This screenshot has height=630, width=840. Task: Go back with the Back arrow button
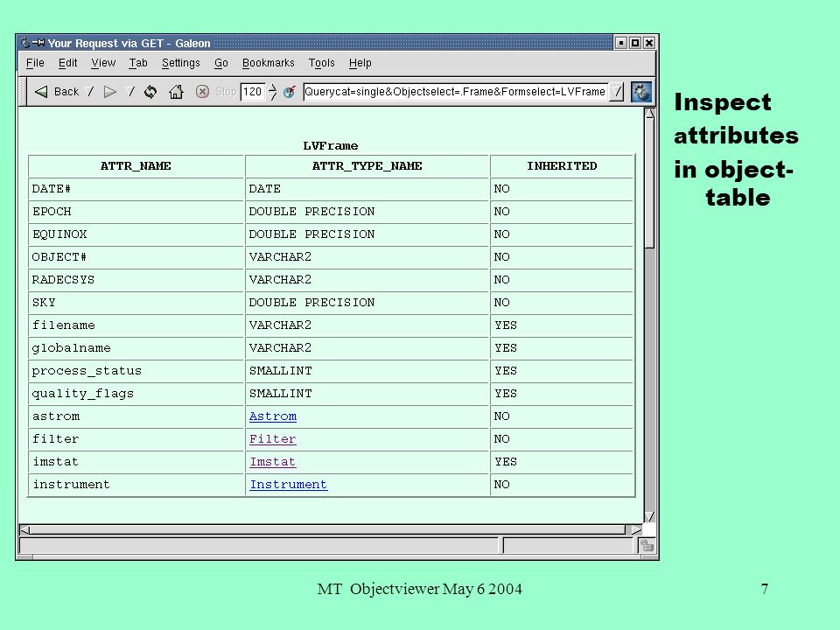(56, 92)
